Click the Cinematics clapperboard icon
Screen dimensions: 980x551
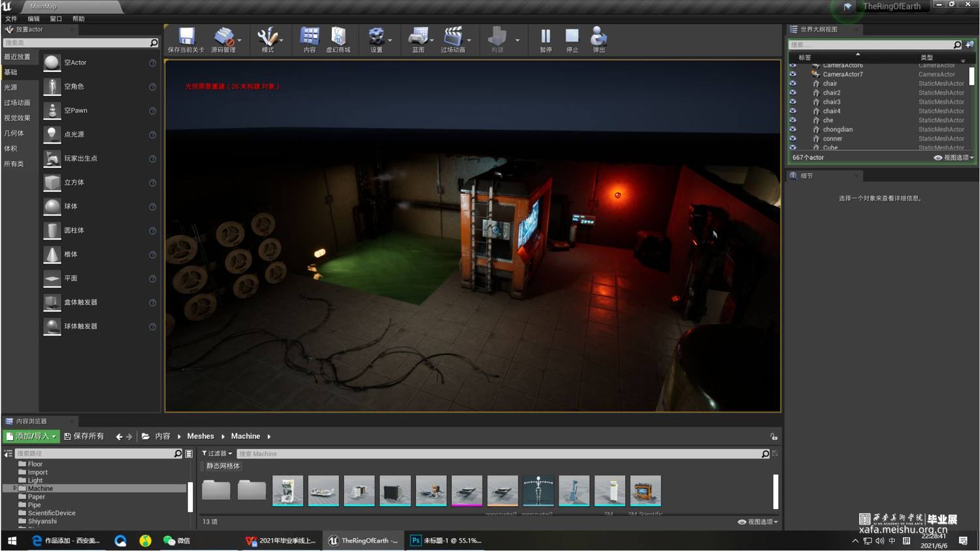click(x=452, y=37)
